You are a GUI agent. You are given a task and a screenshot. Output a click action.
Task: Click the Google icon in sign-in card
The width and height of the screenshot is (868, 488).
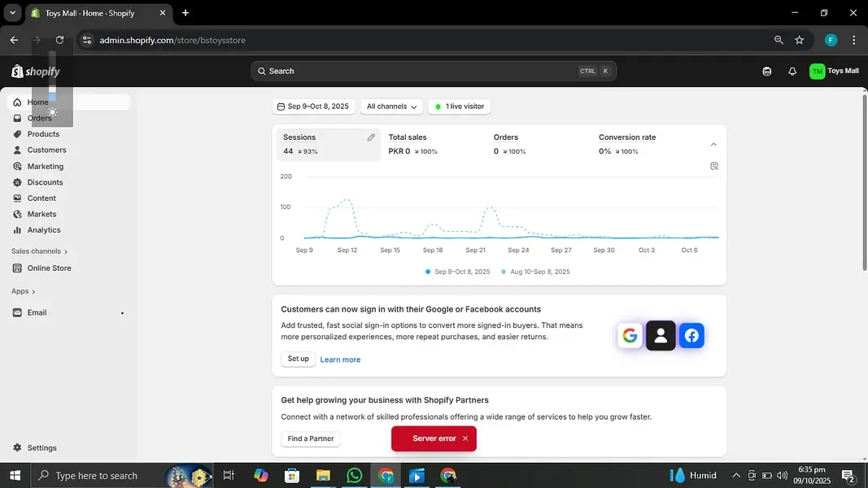[630, 336]
